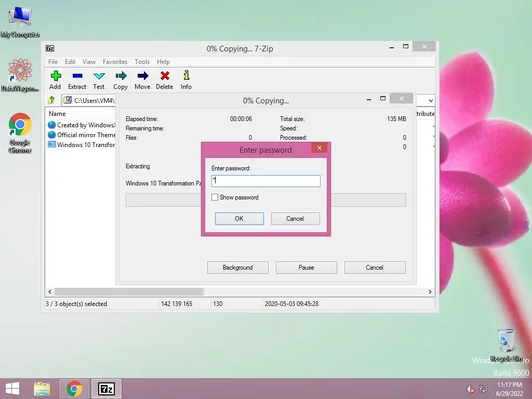Image resolution: width=532 pixels, height=399 pixels.
Task: Click '3 / 3 object(s) selected' status text
Action: point(76,303)
